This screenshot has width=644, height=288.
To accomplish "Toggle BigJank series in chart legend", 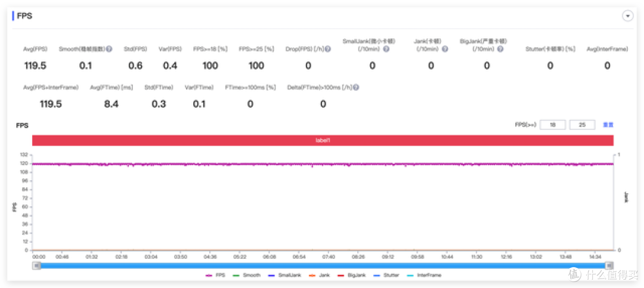I will pos(353,275).
